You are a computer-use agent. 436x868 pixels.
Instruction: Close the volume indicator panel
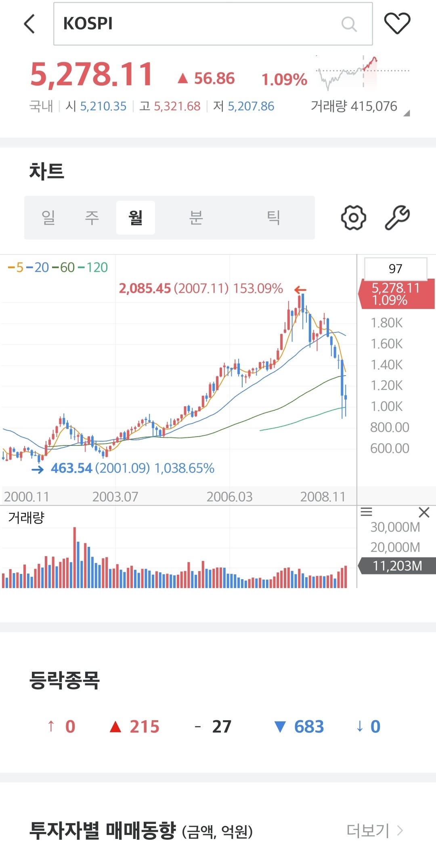click(424, 513)
